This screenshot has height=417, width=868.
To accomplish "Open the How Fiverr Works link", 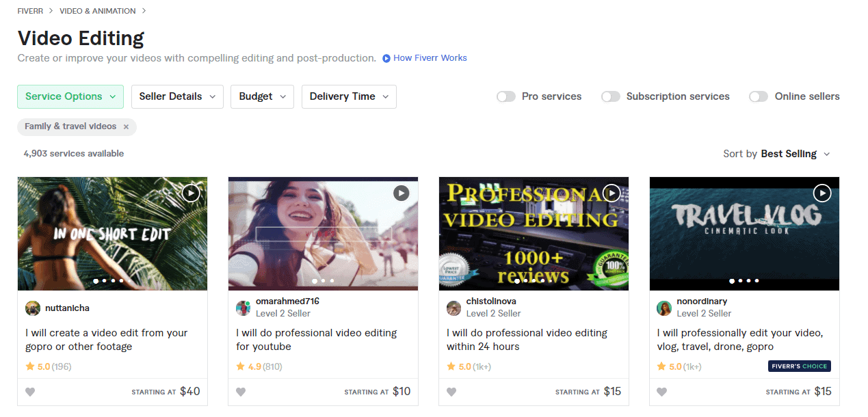I will [x=429, y=58].
